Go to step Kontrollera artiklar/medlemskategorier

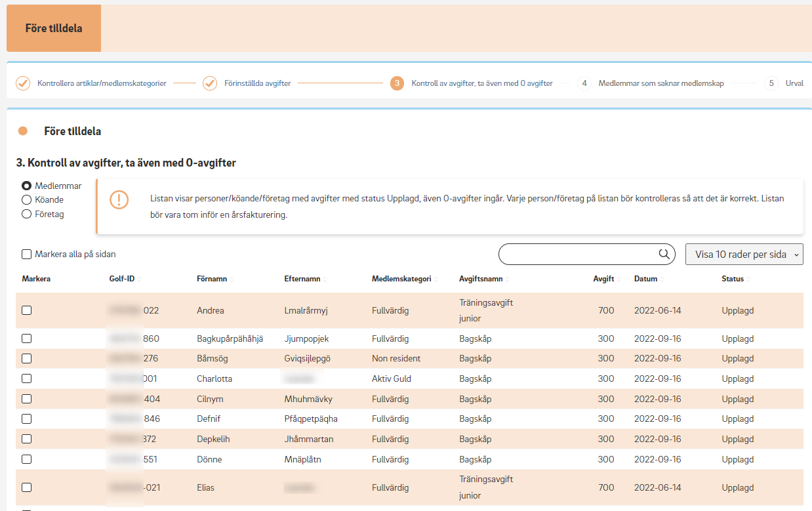pos(102,83)
